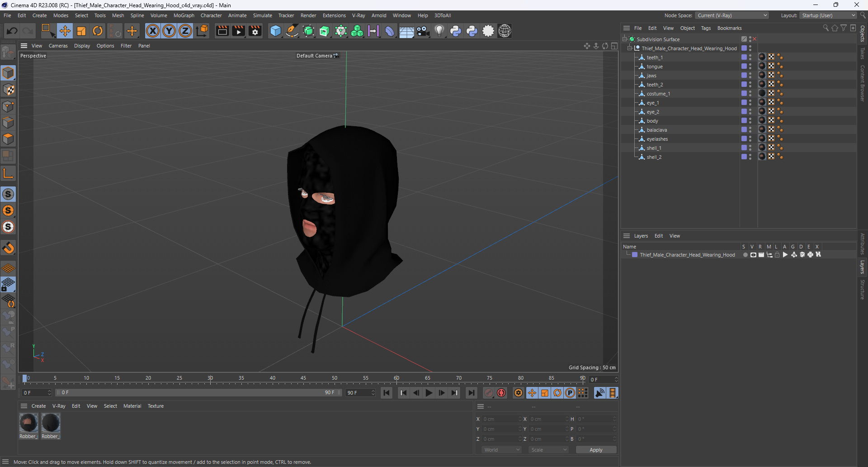Go to end of animation
The height and width of the screenshot is (467, 868).
(x=471, y=393)
